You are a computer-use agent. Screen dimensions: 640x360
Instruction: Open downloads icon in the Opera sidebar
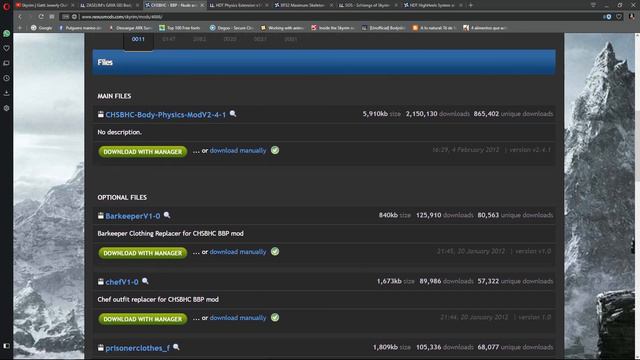point(6,93)
